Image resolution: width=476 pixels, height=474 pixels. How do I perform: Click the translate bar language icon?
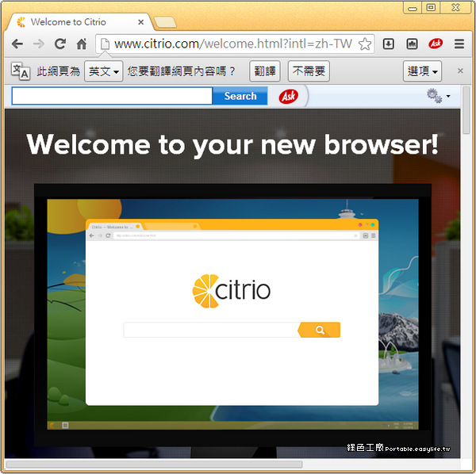pyautogui.click(x=21, y=71)
